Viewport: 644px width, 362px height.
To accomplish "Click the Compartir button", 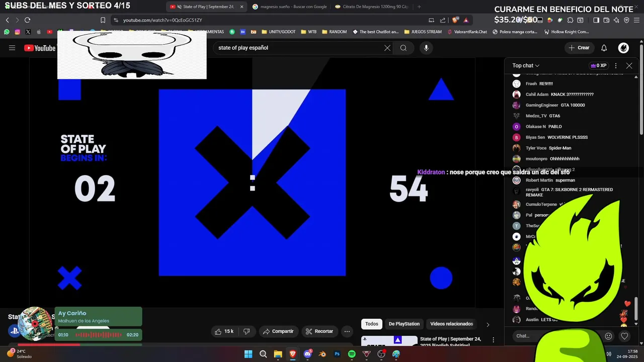I will click(278, 331).
